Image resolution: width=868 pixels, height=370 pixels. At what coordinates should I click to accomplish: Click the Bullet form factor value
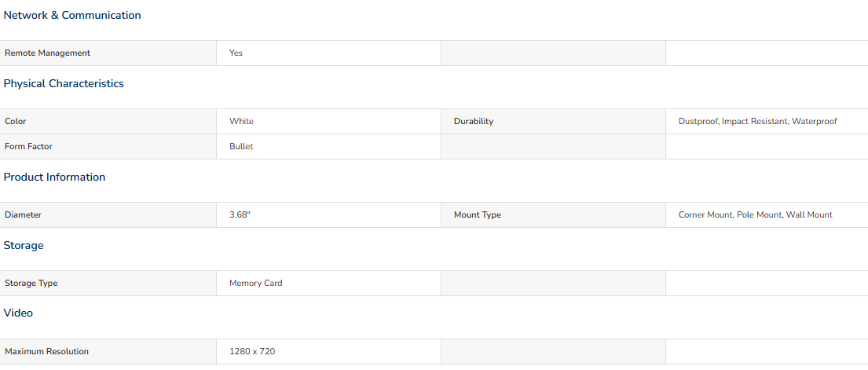click(x=241, y=147)
